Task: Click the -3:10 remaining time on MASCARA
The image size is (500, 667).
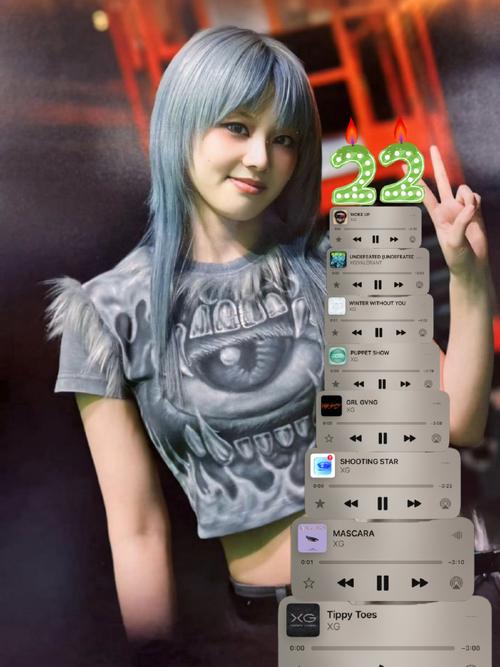Action: (456, 562)
